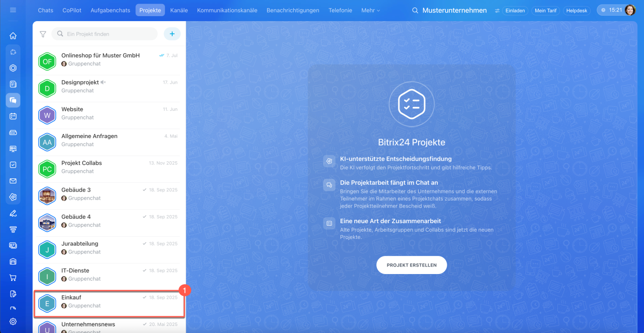Open the Einkauf project chat
The height and width of the screenshot is (333, 644).
click(110, 303)
